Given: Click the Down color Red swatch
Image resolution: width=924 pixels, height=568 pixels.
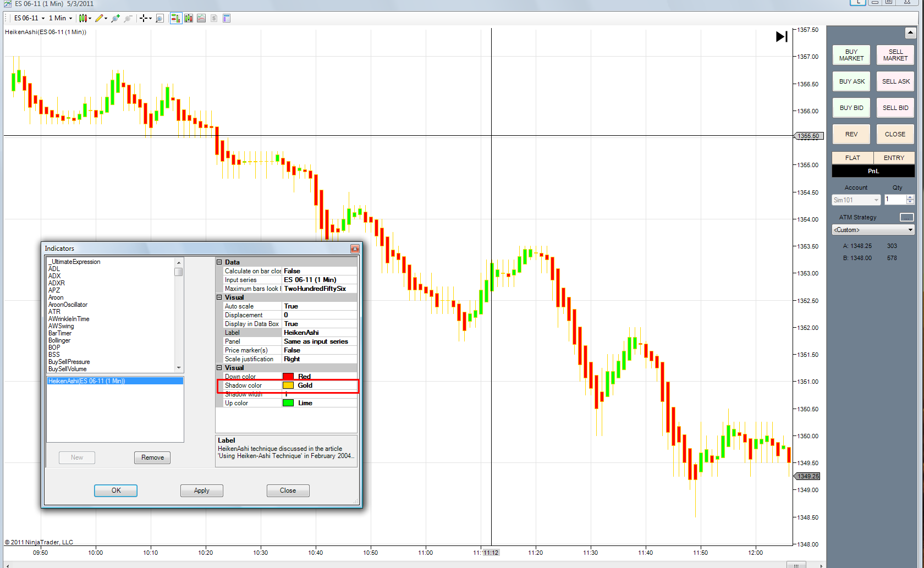Looking at the screenshot, I should (288, 377).
